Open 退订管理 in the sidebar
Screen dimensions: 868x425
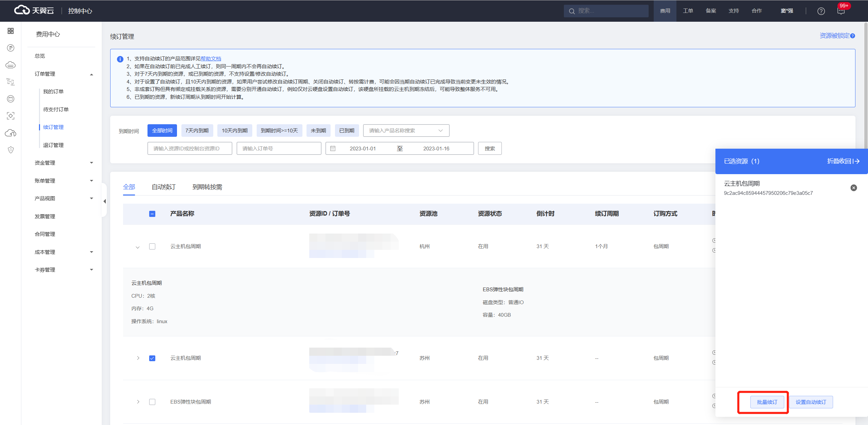click(x=53, y=145)
